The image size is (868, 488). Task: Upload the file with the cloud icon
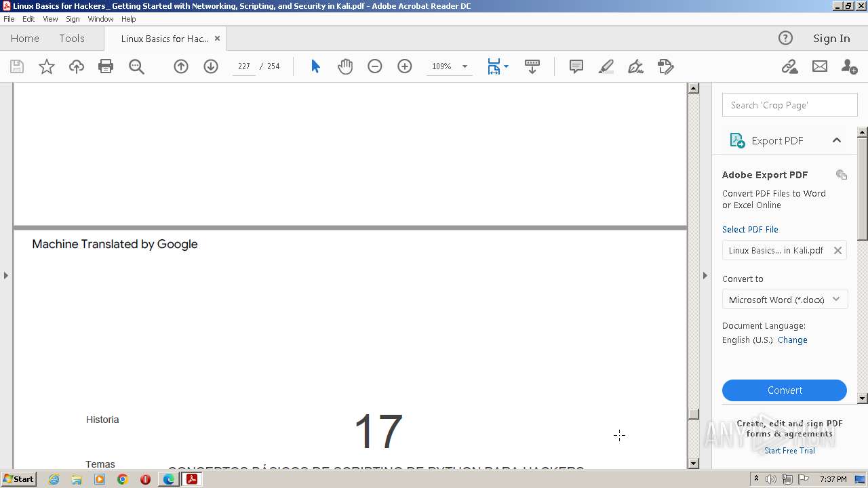pyautogui.click(x=77, y=66)
